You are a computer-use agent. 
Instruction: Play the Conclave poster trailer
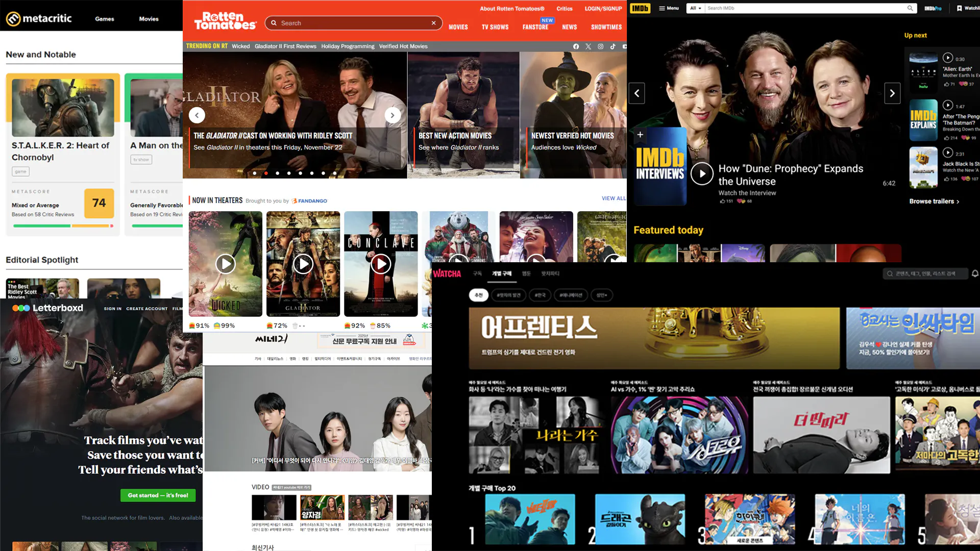click(381, 264)
